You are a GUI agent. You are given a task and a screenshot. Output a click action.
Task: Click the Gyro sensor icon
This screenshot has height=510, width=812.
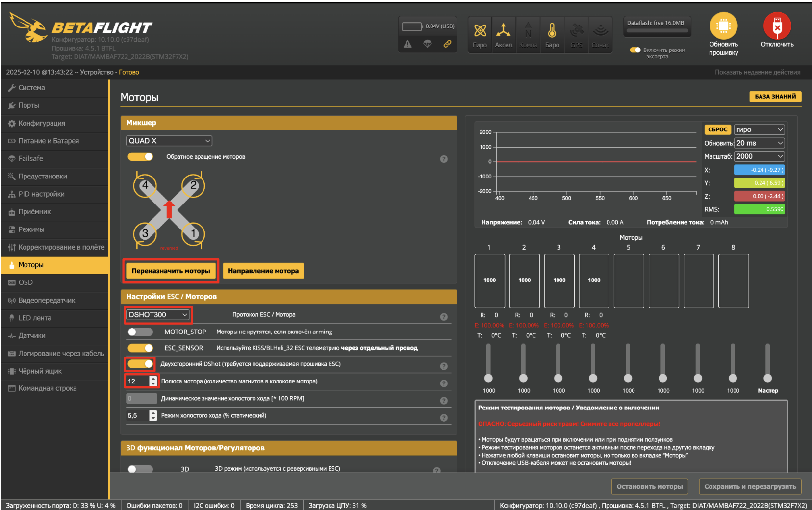480,31
